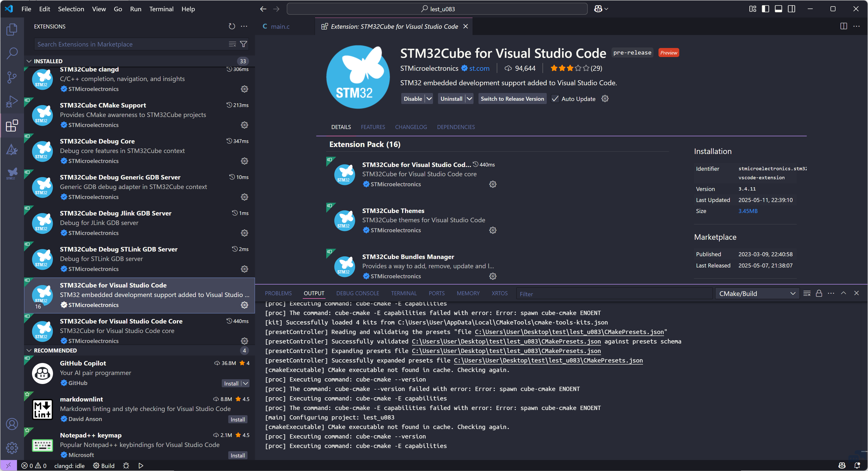Open Install dropdown for GitHub Copilot
The height and width of the screenshot is (471, 868).
pyautogui.click(x=246, y=384)
